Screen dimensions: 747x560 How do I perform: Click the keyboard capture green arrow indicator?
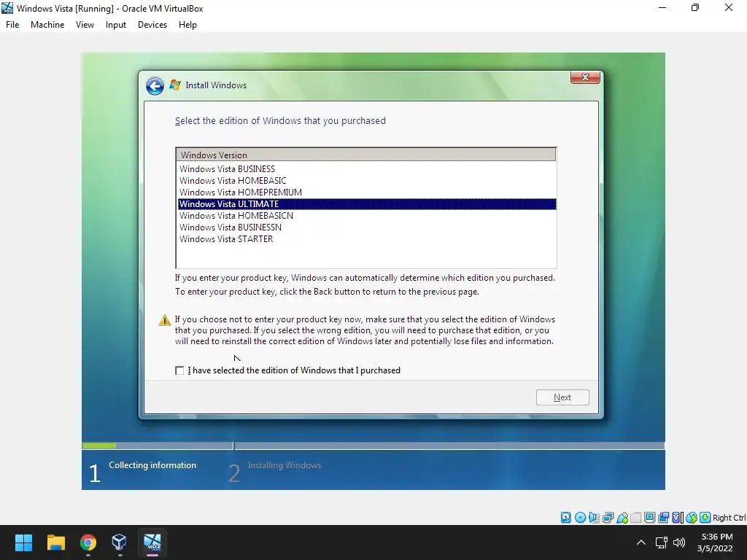[x=705, y=518]
